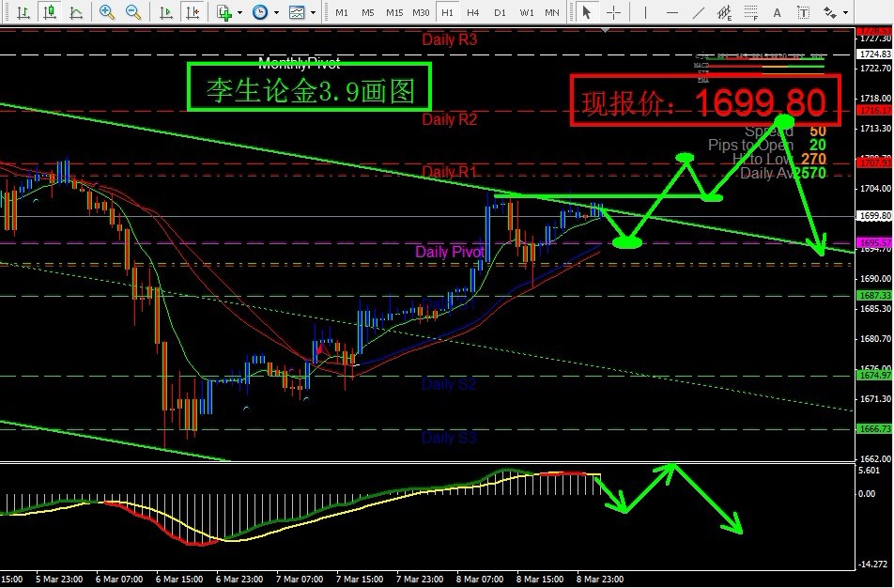
Task: Open the add indicators dropdown
Action: pyautogui.click(x=228, y=12)
